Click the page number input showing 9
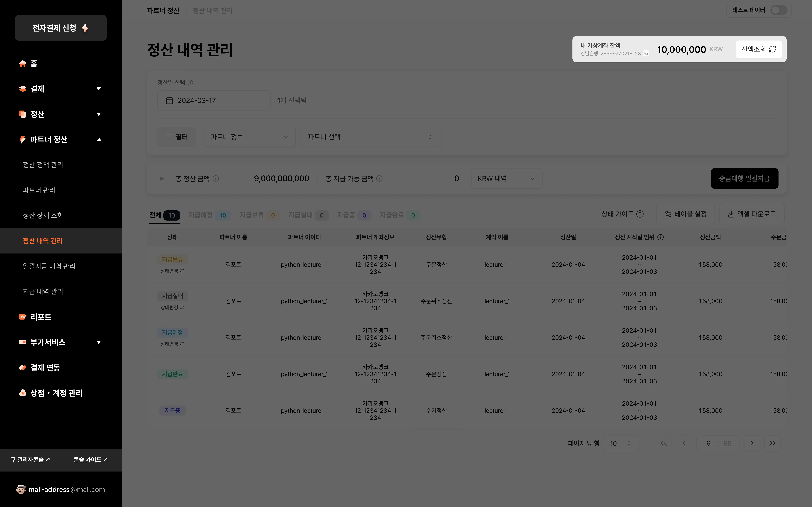812x507 pixels. (708, 443)
